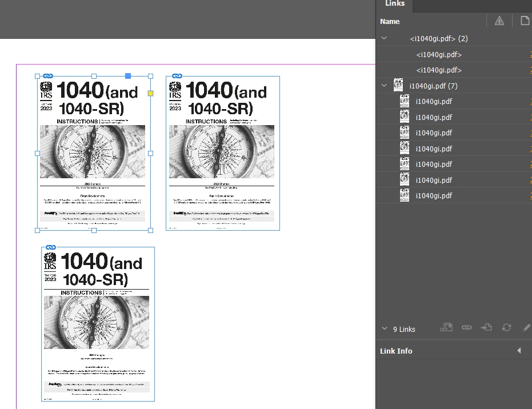This screenshot has width=532, height=409.
Task: Collapse the 9 Links chevron
Action: tap(385, 328)
